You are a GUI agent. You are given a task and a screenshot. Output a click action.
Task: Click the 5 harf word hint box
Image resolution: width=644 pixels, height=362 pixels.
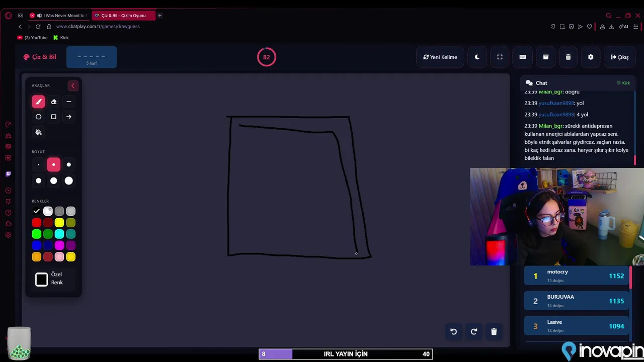pos(92,57)
